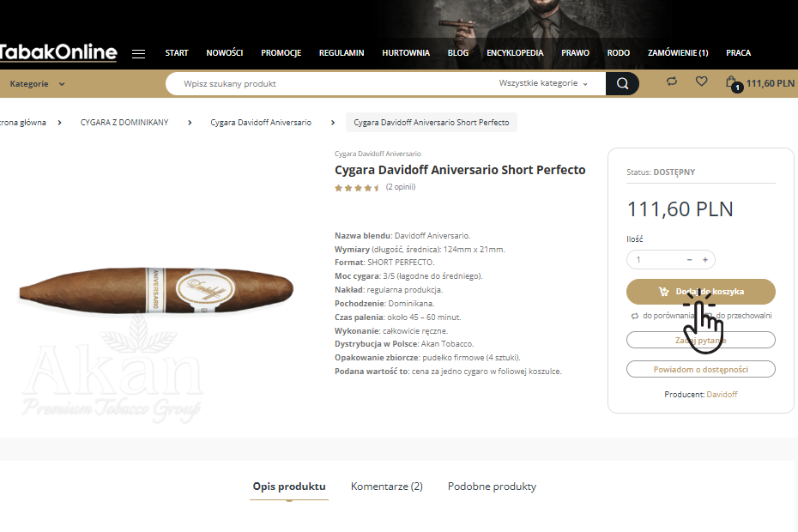Viewport: 798px width, 532px height.
Task: Open the shopping cart icon
Action: (x=731, y=82)
